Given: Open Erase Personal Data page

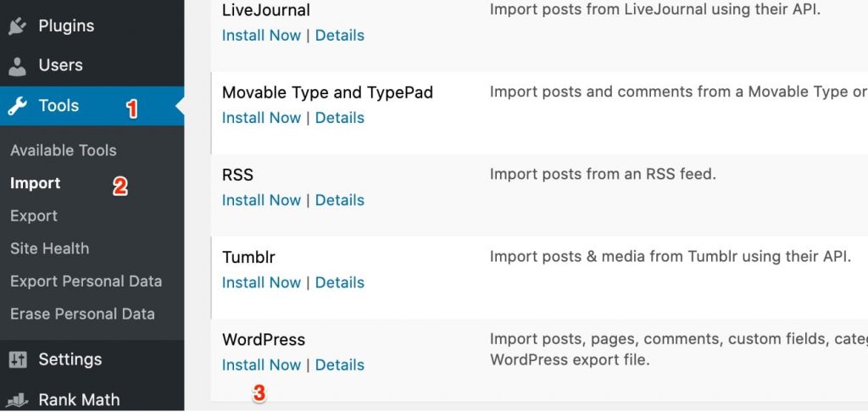Looking at the screenshot, I should pyautogui.click(x=82, y=314).
